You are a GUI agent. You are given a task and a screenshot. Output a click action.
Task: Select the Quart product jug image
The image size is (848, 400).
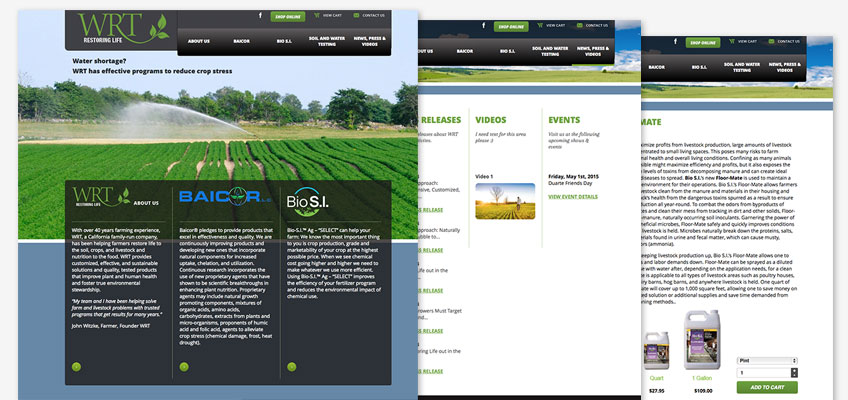(x=655, y=350)
